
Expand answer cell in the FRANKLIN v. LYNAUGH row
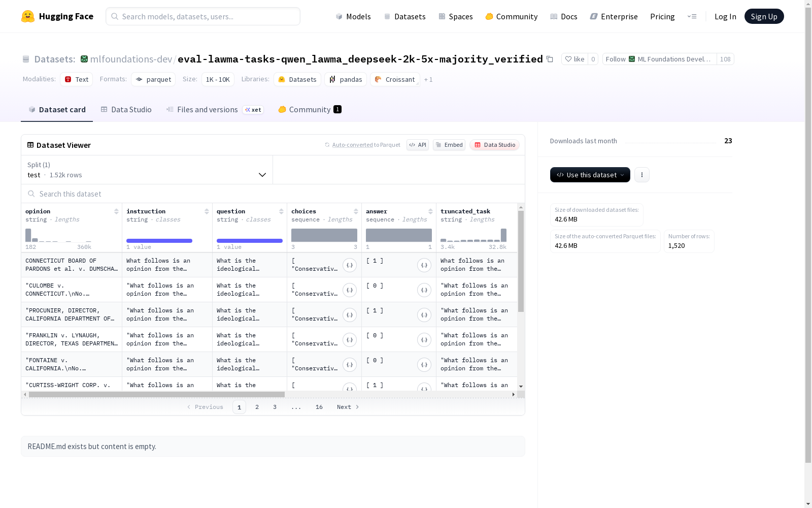coord(424,340)
